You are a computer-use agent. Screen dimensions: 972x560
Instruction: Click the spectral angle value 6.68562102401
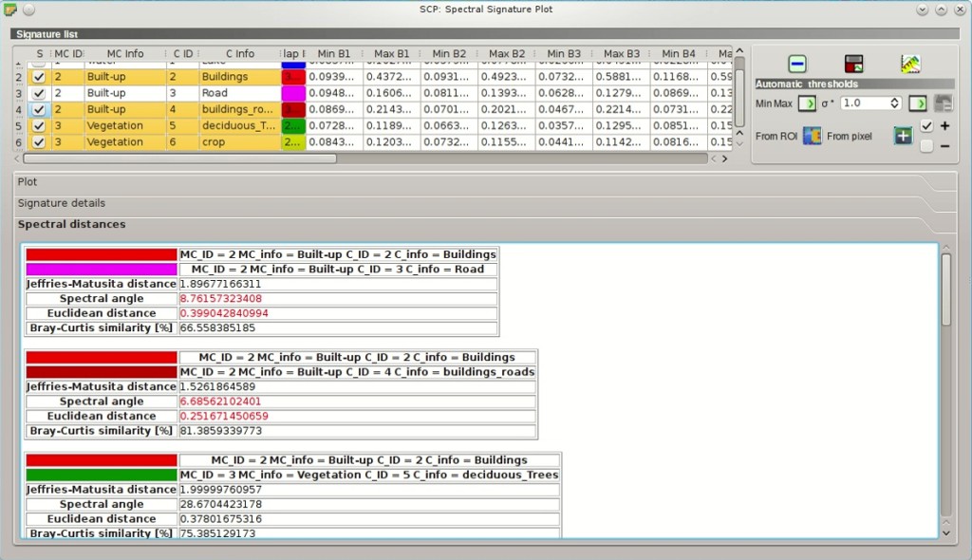(x=220, y=401)
